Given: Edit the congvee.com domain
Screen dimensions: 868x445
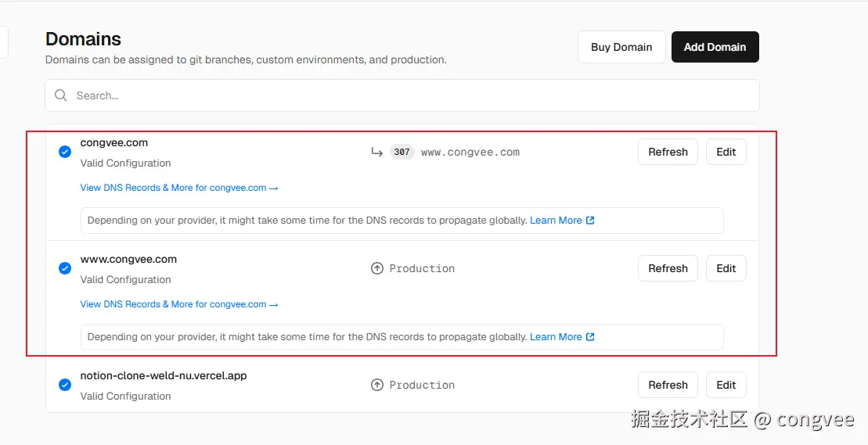Looking at the screenshot, I should 726,152.
